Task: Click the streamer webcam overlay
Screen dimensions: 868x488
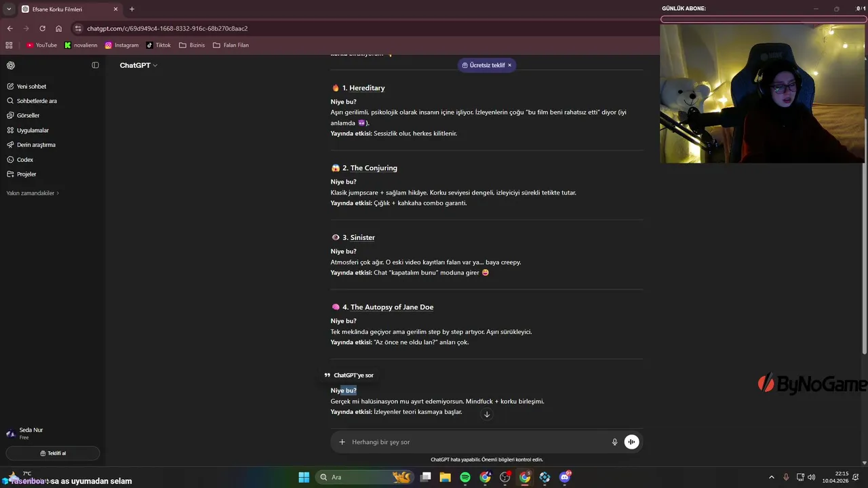Action: 762,94
